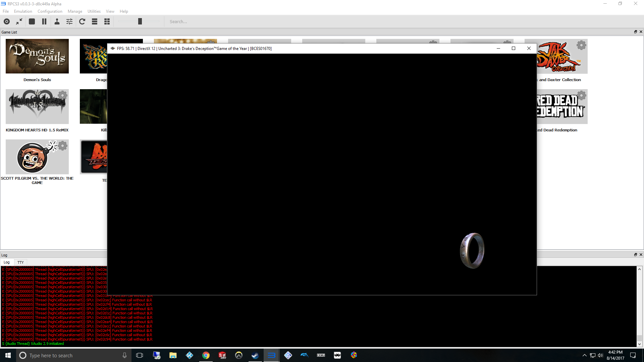Open File Explorer from the taskbar

[x=173, y=355]
